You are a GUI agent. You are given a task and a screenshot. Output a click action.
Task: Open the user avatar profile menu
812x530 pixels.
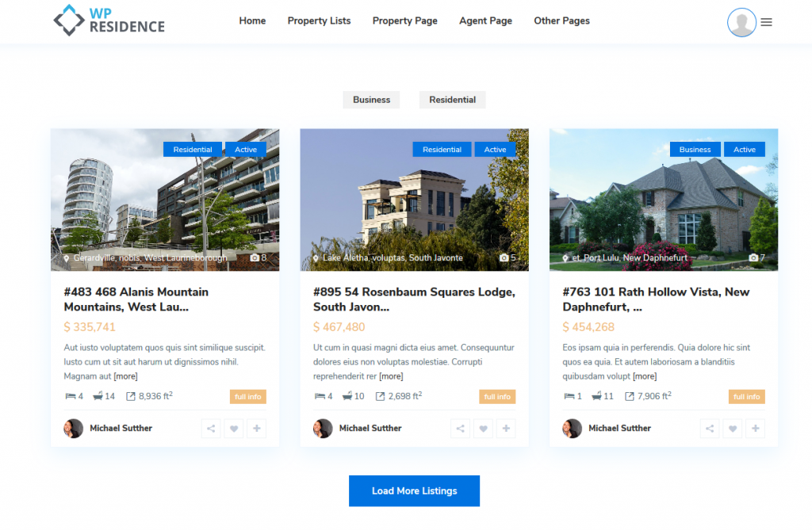741,22
